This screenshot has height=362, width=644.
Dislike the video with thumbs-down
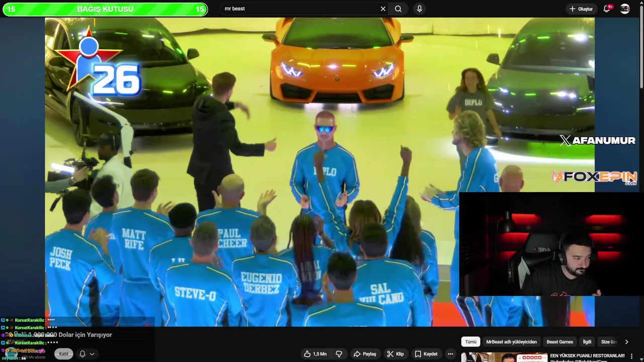(x=339, y=354)
